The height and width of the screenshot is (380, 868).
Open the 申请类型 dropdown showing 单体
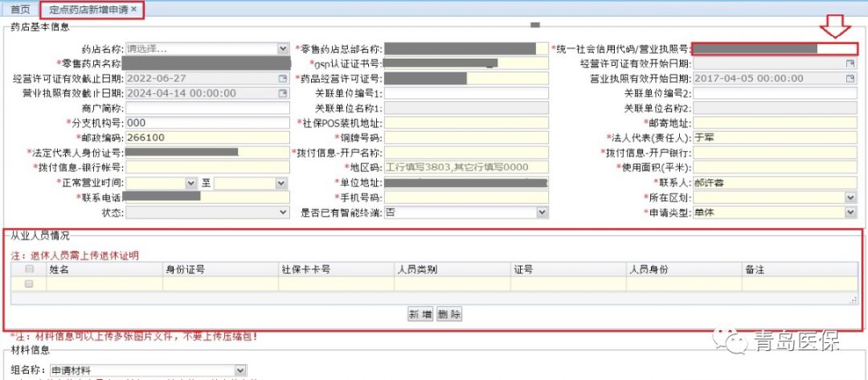[850, 212]
